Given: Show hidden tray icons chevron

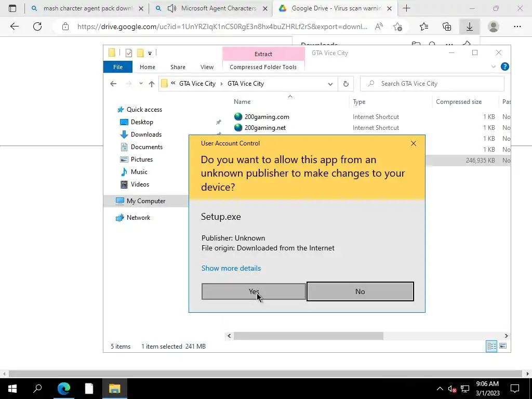Looking at the screenshot, I should (x=440, y=389).
